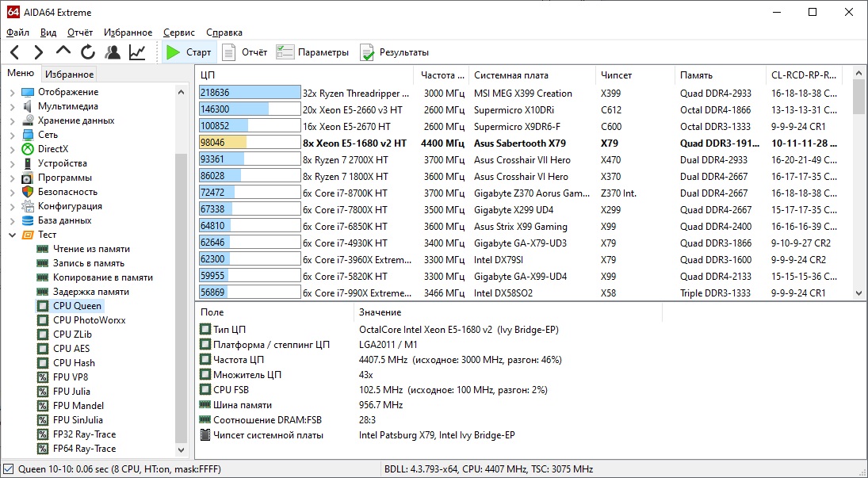Open the Отчёт toolbar button

click(244, 52)
